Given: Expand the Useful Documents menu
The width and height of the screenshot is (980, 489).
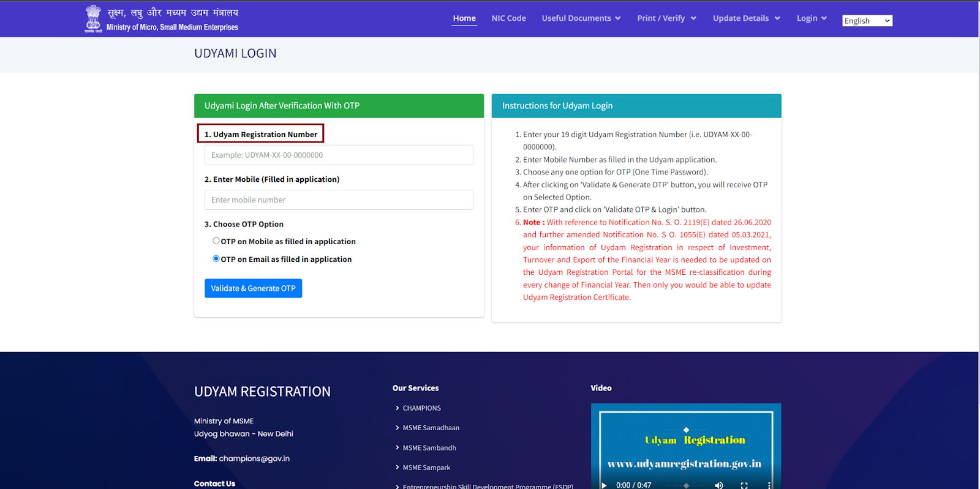Looking at the screenshot, I should click(x=581, y=18).
